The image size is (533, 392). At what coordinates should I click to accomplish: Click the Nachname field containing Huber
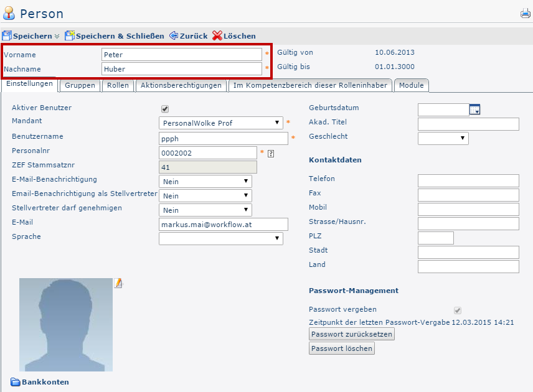click(x=182, y=69)
